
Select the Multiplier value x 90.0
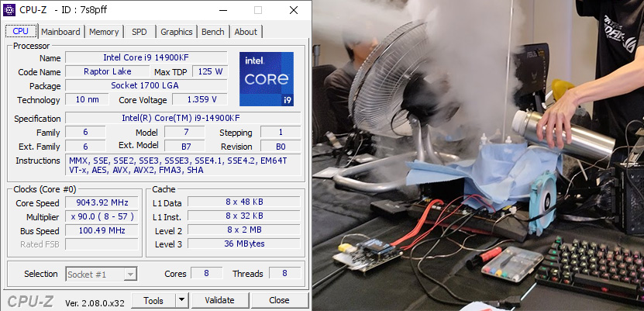pyautogui.click(x=102, y=216)
